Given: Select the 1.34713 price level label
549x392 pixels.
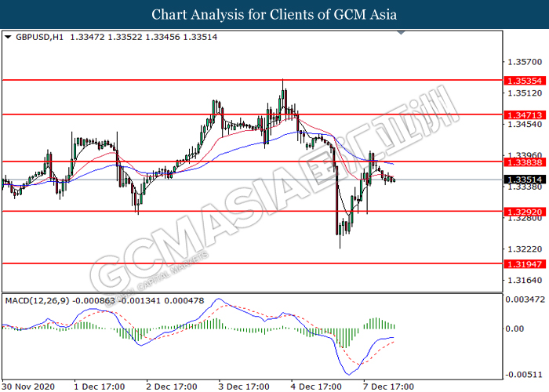Looking at the screenshot, I should [525, 114].
